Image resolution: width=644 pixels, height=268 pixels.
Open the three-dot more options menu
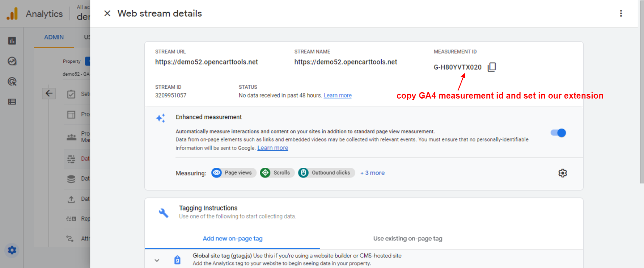[621, 14]
